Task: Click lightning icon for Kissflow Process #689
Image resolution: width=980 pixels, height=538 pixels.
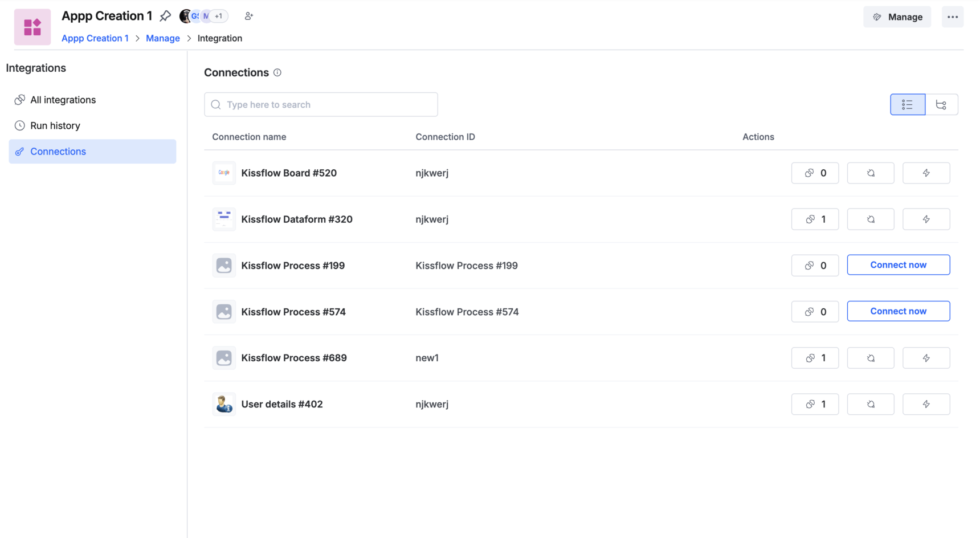Action: coord(926,358)
